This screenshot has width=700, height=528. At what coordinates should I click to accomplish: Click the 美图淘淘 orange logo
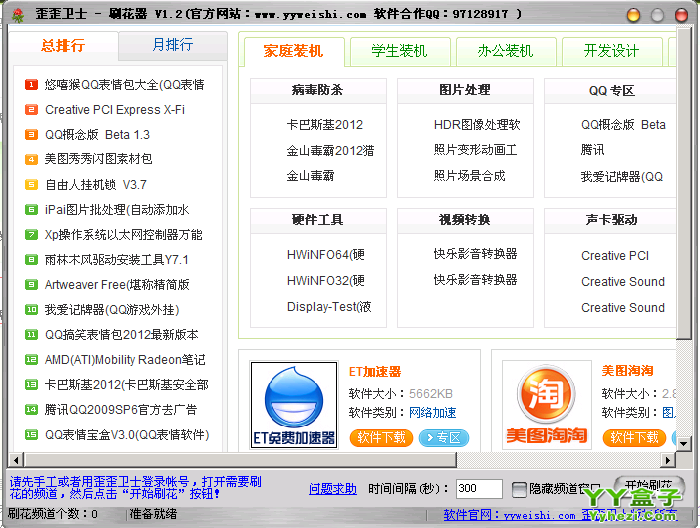point(540,403)
